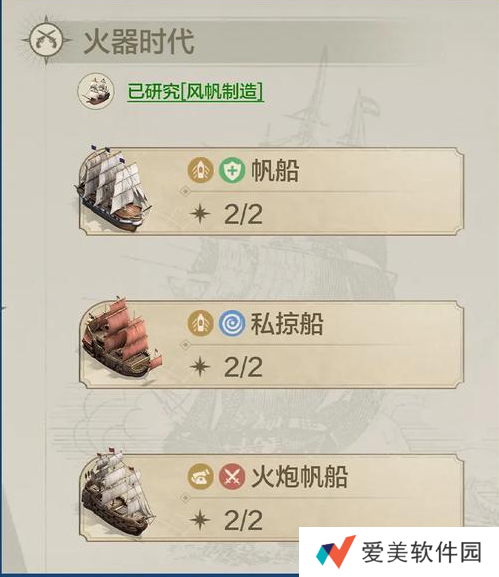Click the star rating 2/2 under 私掠船
Screen dimensions: 499x577
226,367
